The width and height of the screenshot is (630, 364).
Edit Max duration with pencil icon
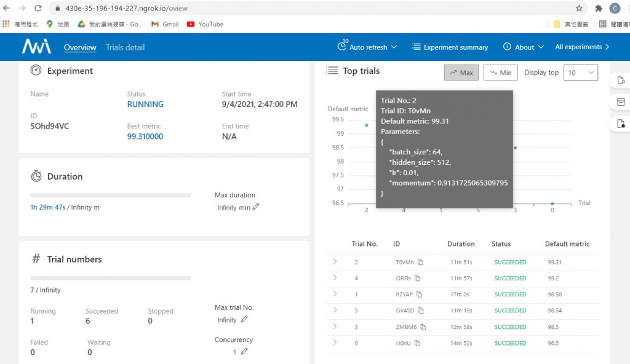tap(256, 207)
